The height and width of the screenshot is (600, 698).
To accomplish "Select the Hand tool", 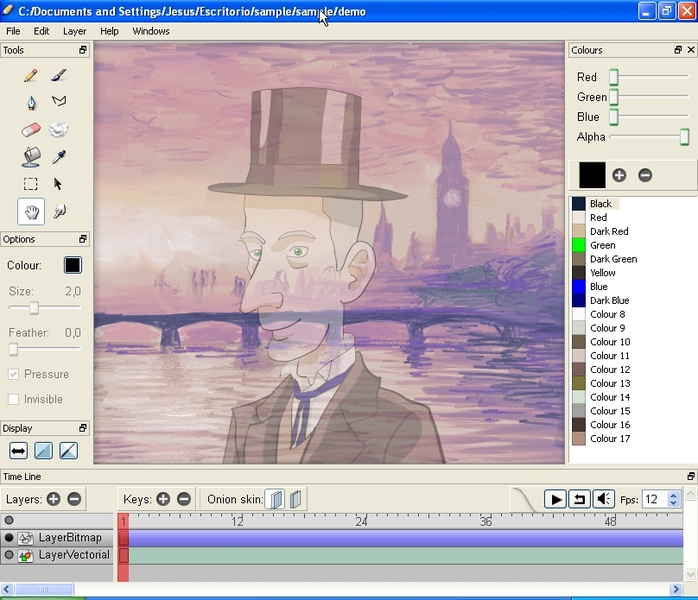I will [x=31, y=211].
